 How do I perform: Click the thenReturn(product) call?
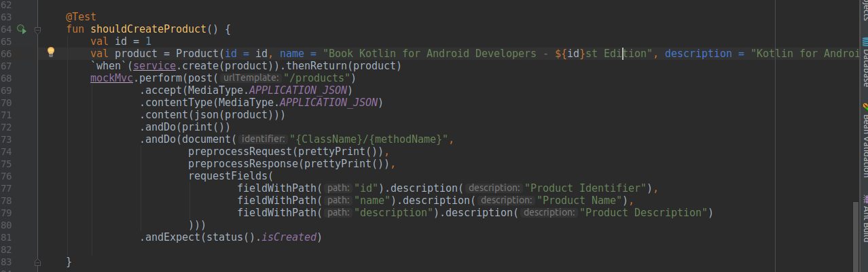344,66
